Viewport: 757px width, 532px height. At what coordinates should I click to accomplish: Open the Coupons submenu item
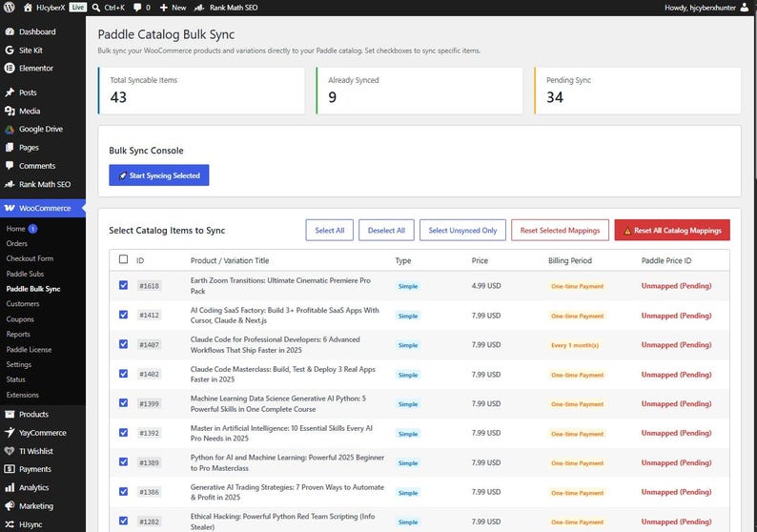[x=20, y=319]
